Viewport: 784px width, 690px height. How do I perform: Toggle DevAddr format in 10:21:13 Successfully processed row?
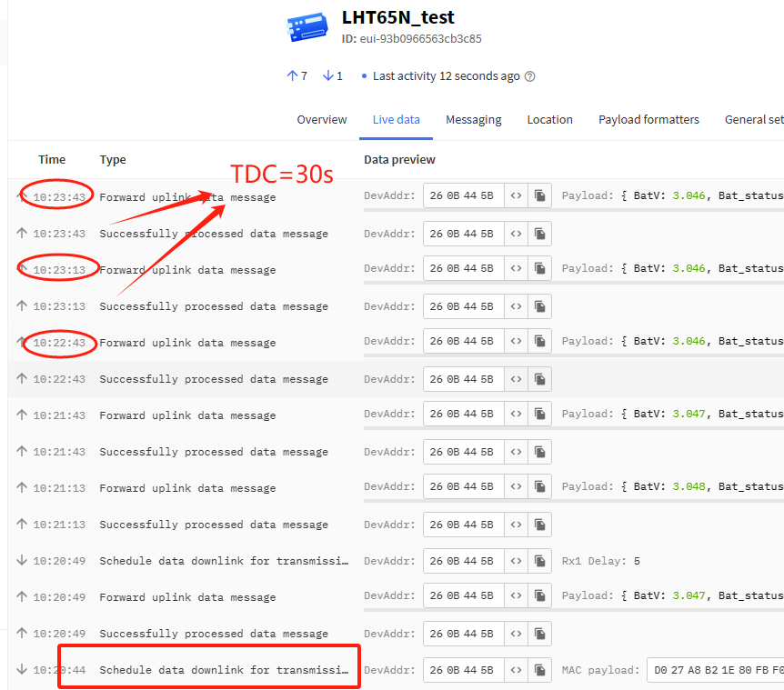[x=516, y=525]
